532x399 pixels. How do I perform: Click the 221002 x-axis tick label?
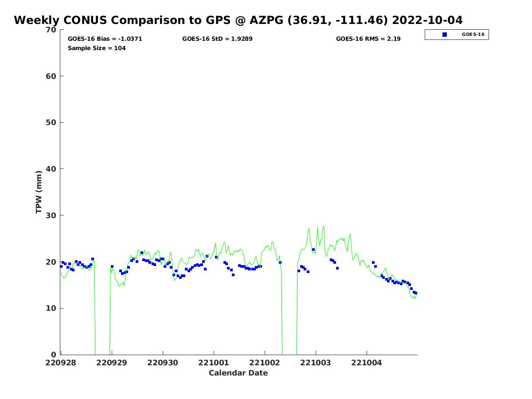tap(265, 363)
